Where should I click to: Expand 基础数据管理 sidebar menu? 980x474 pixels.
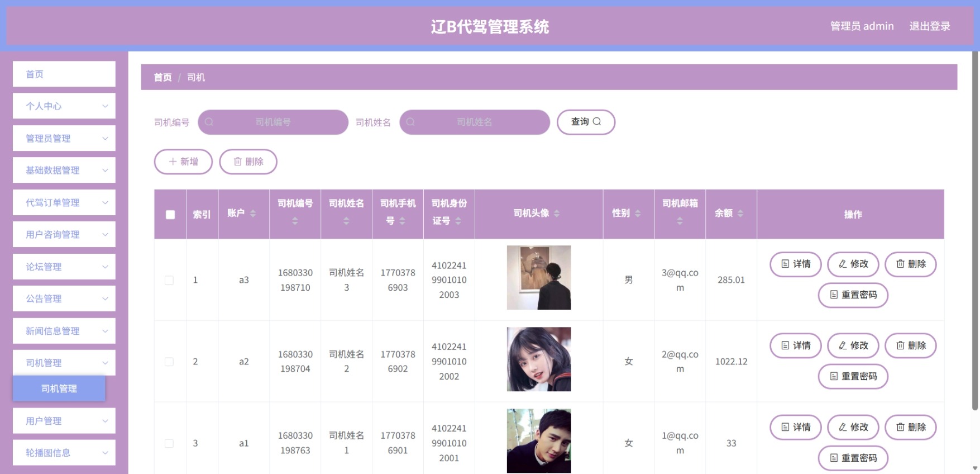point(64,170)
